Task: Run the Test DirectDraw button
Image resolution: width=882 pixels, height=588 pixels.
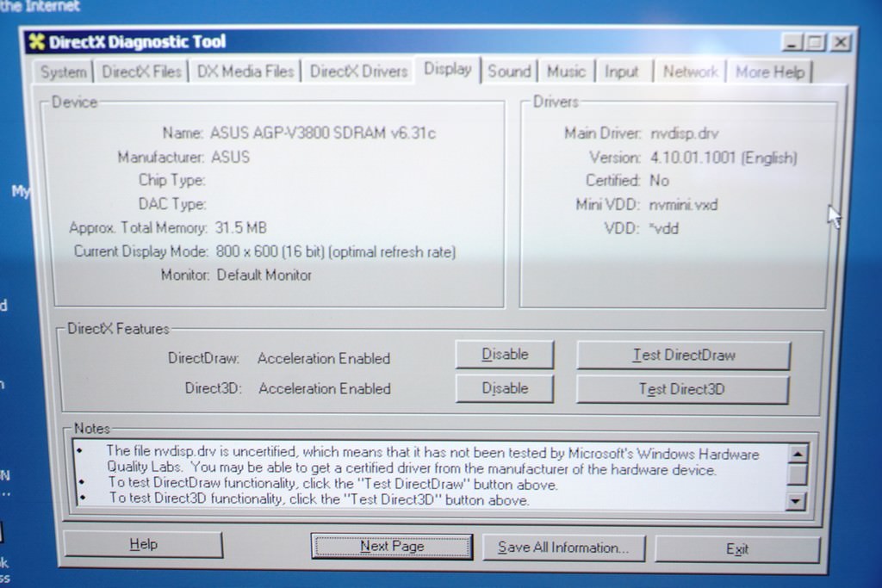Action: coord(683,356)
